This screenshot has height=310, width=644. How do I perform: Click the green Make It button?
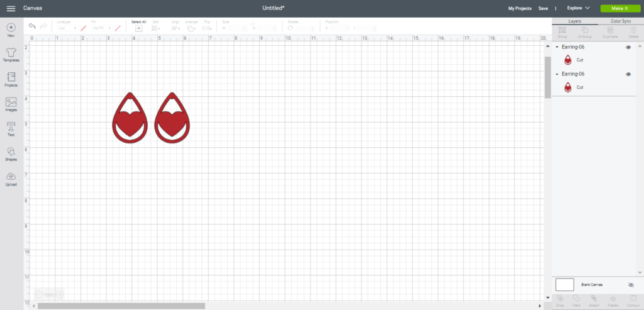point(618,8)
